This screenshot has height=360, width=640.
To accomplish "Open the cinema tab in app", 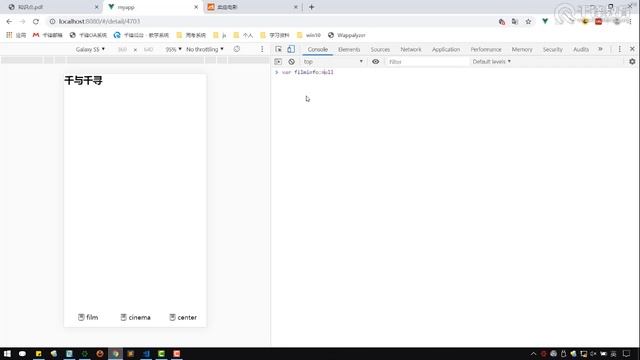I will pyautogui.click(x=136, y=317).
